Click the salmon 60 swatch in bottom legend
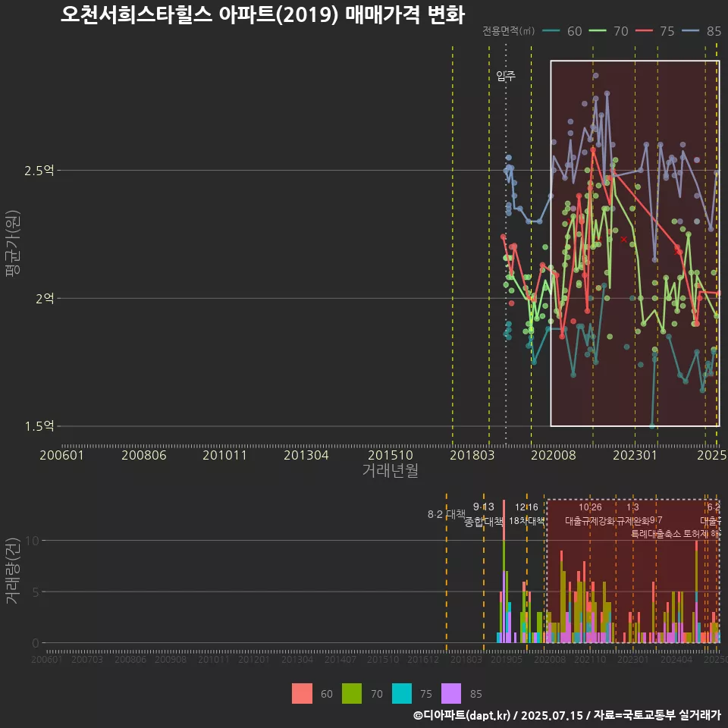Viewport: 728px width, 728px height. (302, 694)
